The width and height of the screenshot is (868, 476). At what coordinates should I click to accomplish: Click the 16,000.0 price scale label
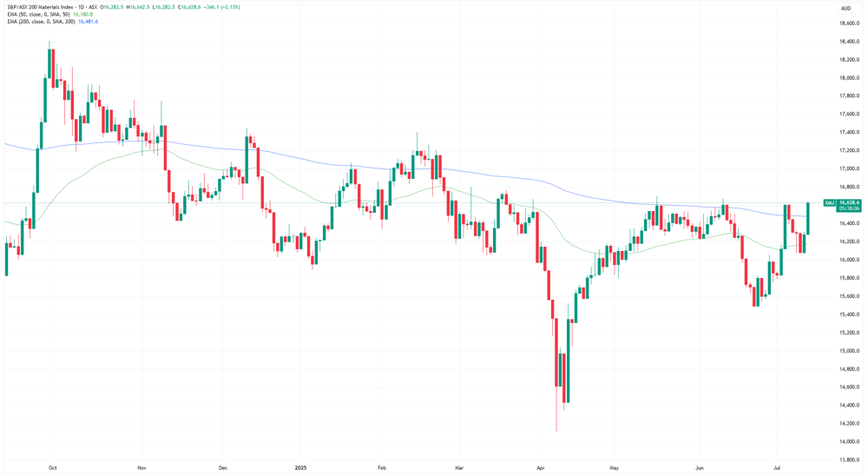point(849,260)
